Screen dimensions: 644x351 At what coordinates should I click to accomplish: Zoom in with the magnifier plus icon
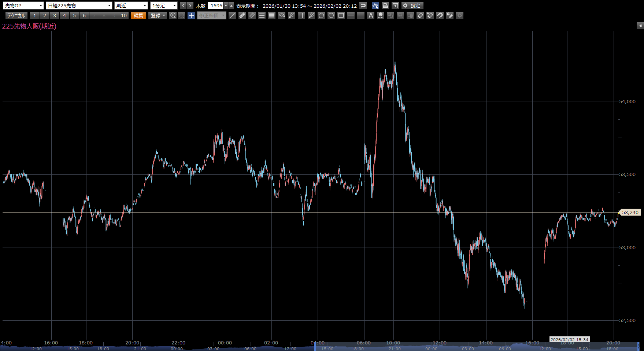[173, 15]
